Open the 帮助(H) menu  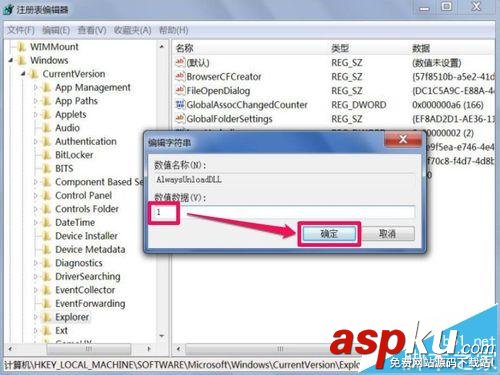pos(174,30)
